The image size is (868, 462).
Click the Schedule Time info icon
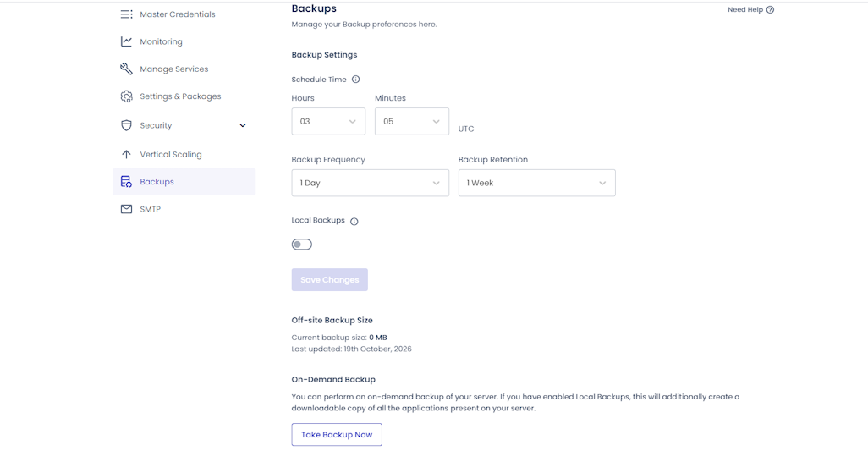[356, 80]
